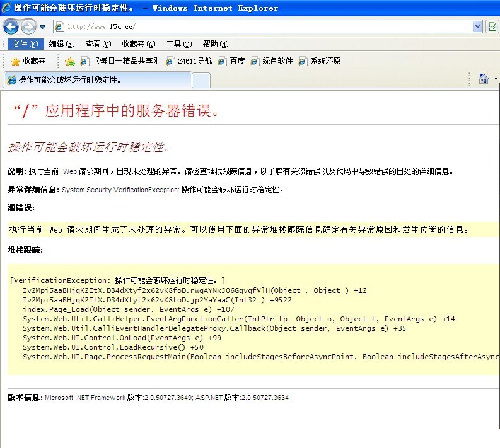Image resolution: width=500 pixels, height=448 pixels.
Task: Click the Home page house icon
Action: (x=483, y=79)
